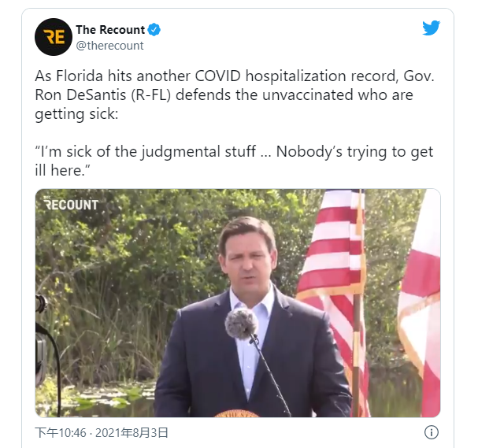Click the blue verified badge
478x448 pixels.
point(154,30)
